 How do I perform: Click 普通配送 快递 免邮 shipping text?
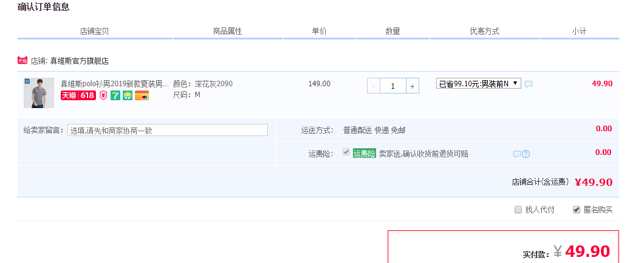pos(374,131)
